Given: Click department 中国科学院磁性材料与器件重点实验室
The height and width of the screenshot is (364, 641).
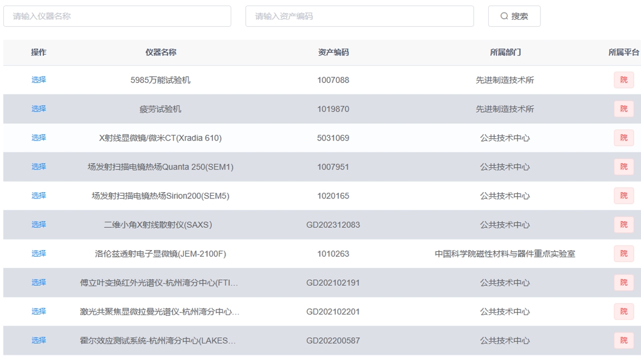Looking at the screenshot, I should pos(505,254).
